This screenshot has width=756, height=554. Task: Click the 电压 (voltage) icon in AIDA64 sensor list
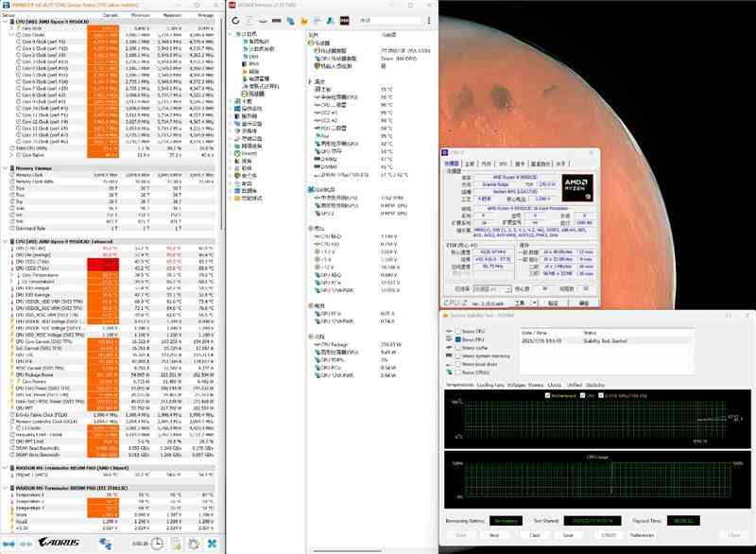click(312, 226)
